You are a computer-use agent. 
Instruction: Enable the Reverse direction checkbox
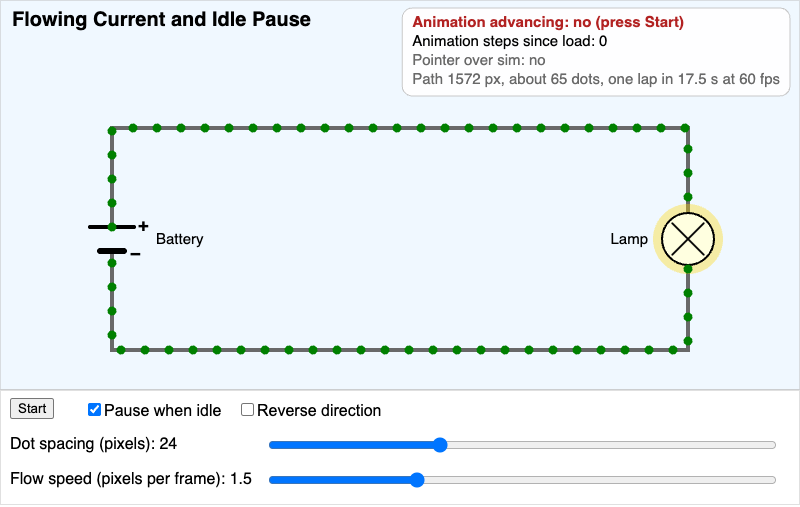pyautogui.click(x=247, y=410)
